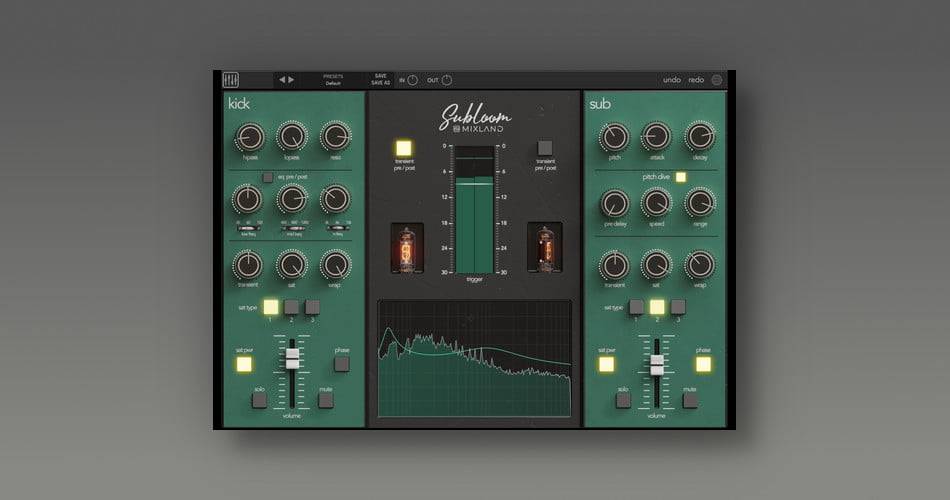
Task: Go to the previous preset with left arrow
Action: tap(282, 80)
